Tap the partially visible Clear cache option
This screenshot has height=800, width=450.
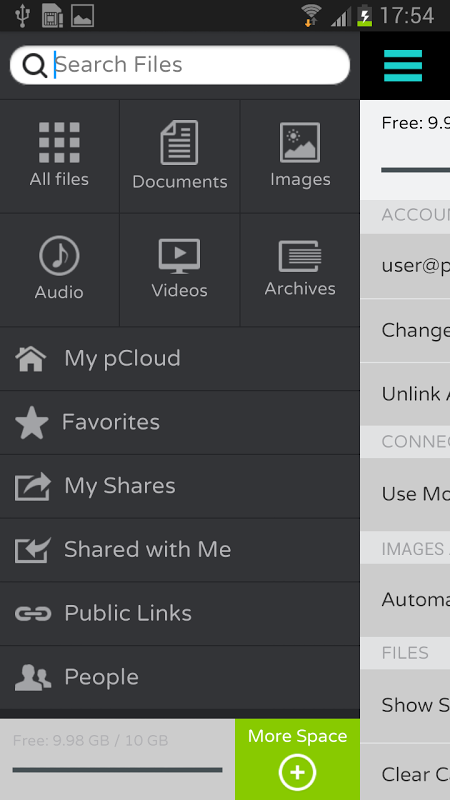405,773
